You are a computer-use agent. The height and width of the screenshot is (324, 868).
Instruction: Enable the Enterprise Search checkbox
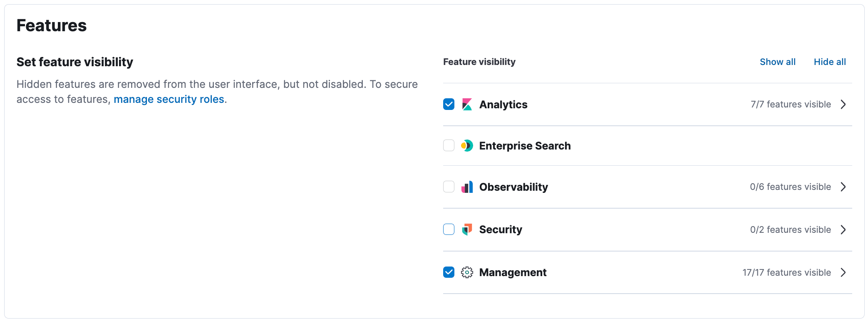click(449, 145)
